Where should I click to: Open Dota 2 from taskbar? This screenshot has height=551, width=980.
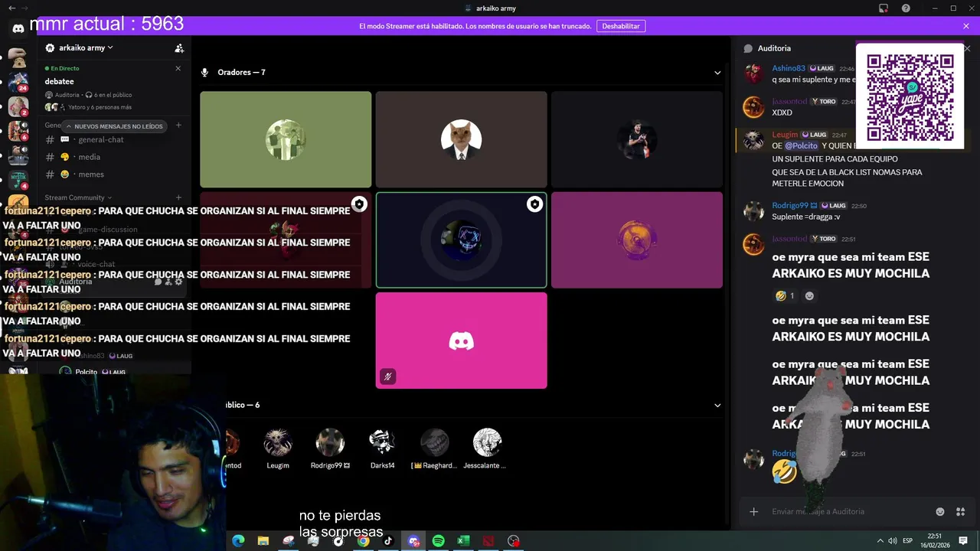[488, 541]
